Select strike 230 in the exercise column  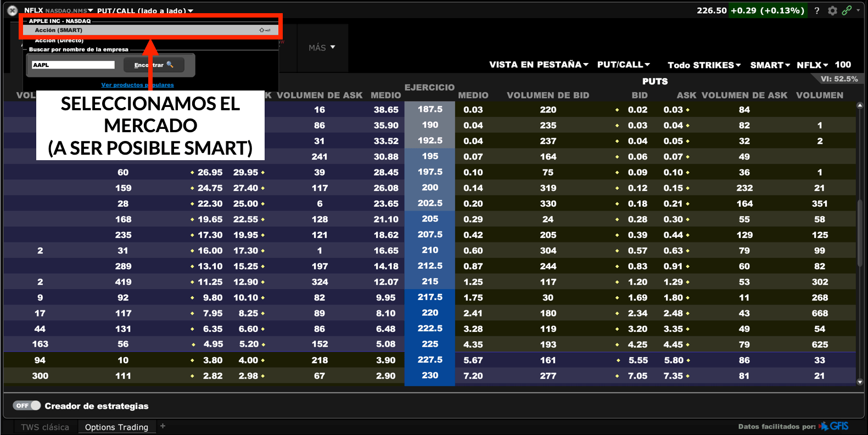[430, 376]
